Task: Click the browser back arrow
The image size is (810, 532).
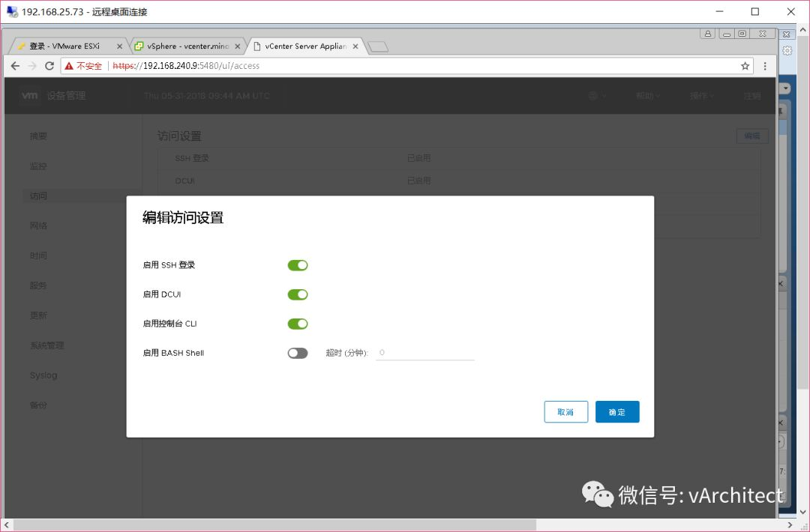Action: [15, 66]
